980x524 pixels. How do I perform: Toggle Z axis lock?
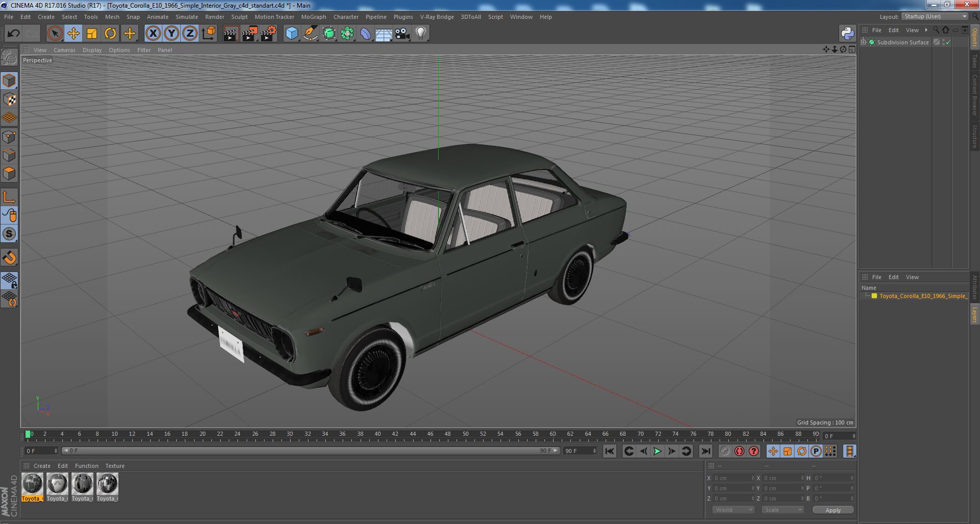point(190,34)
